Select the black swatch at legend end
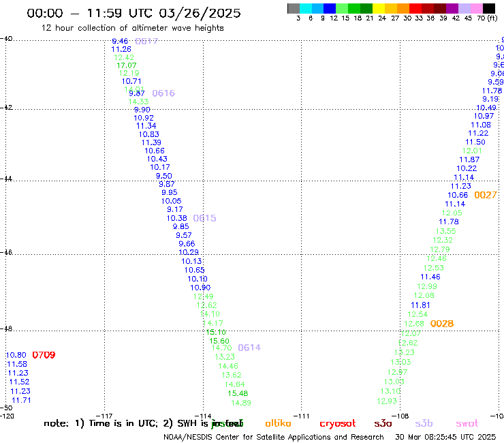Viewport: 504px width, 443px height. [489, 8]
